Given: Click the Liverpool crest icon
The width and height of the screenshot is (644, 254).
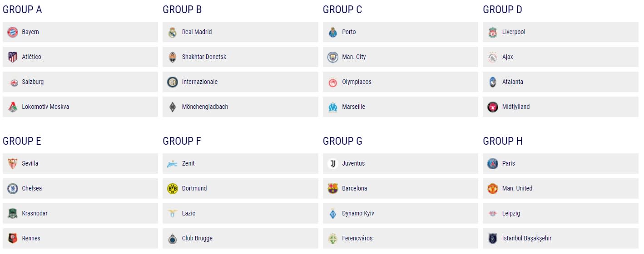Looking at the screenshot, I should [493, 32].
